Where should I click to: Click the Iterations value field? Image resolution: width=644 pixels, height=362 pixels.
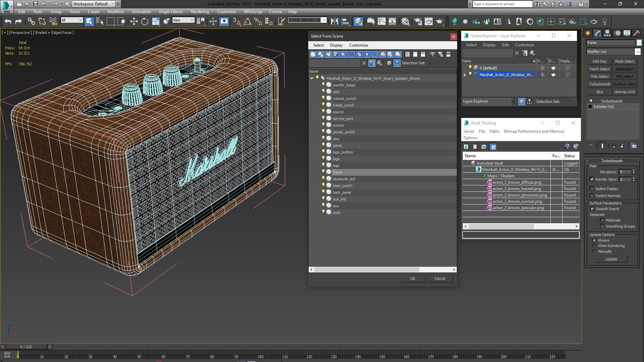coord(625,172)
